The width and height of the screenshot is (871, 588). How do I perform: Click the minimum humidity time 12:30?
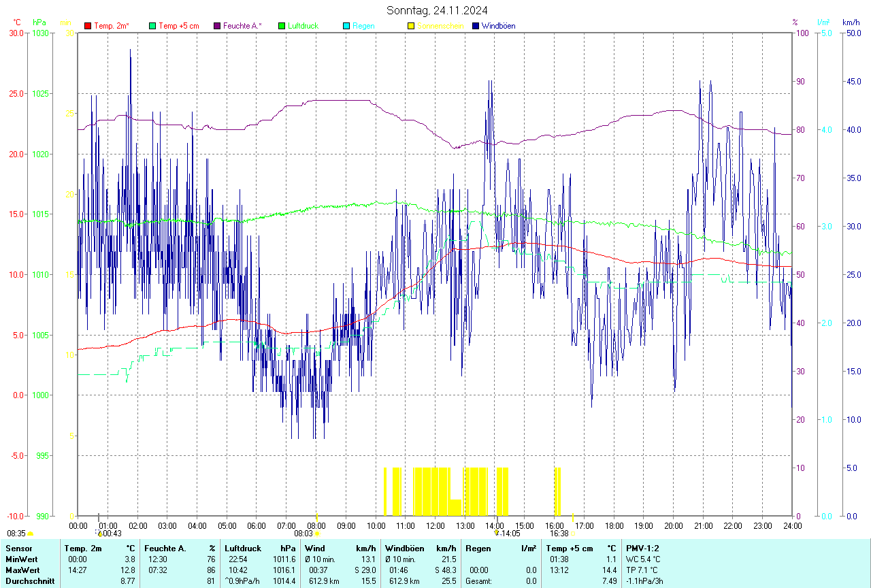click(158, 559)
